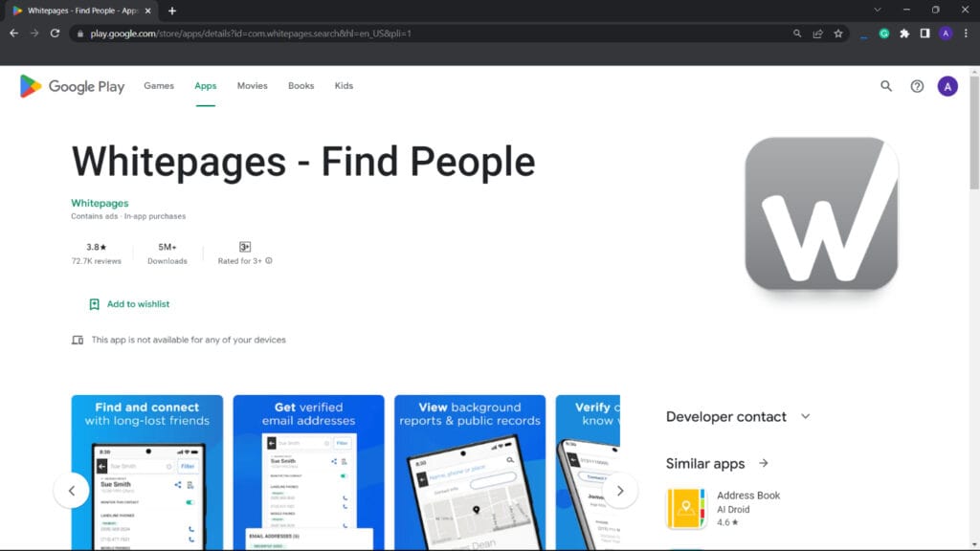Click the browser reload button

[56, 33]
